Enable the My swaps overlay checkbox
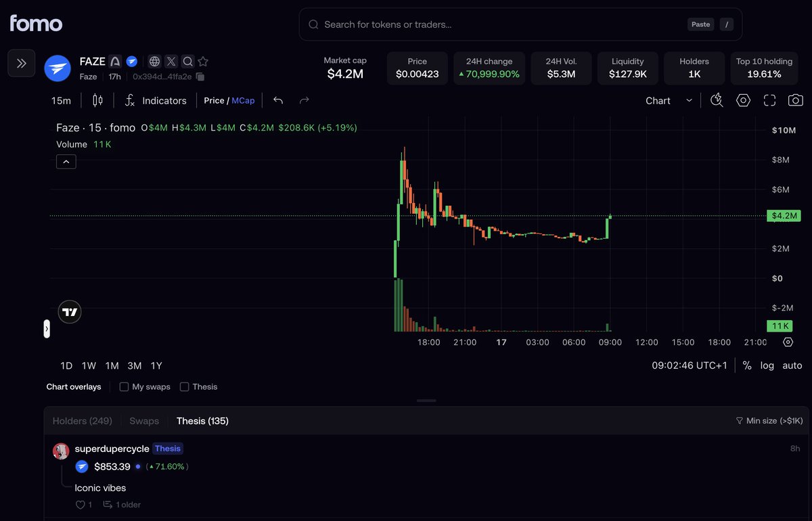Image resolution: width=812 pixels, height=521 pixels. coord(124,387)
